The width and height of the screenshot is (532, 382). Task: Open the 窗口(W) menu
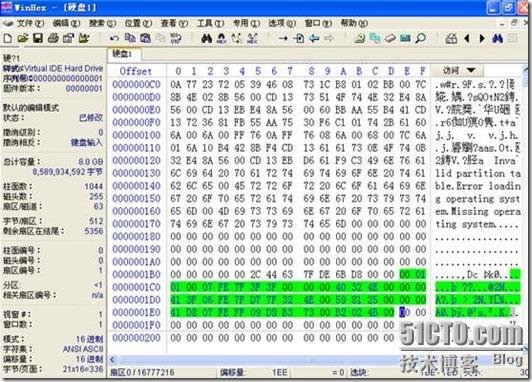(318, 23)
